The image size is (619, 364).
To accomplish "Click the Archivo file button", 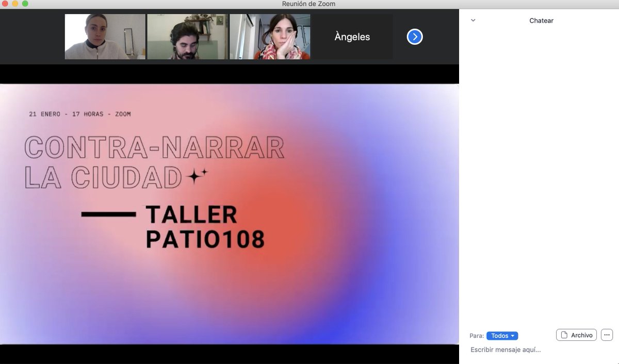I will [x=576, y=335].
